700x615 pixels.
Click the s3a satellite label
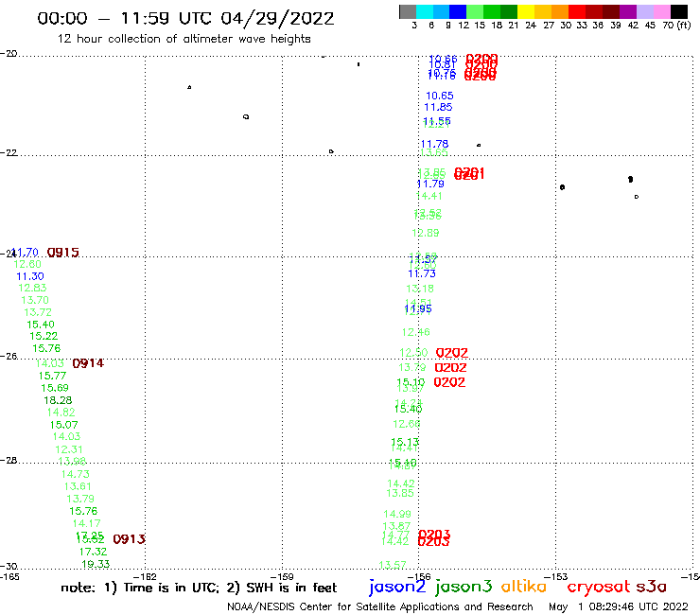(x=652, y=587)
